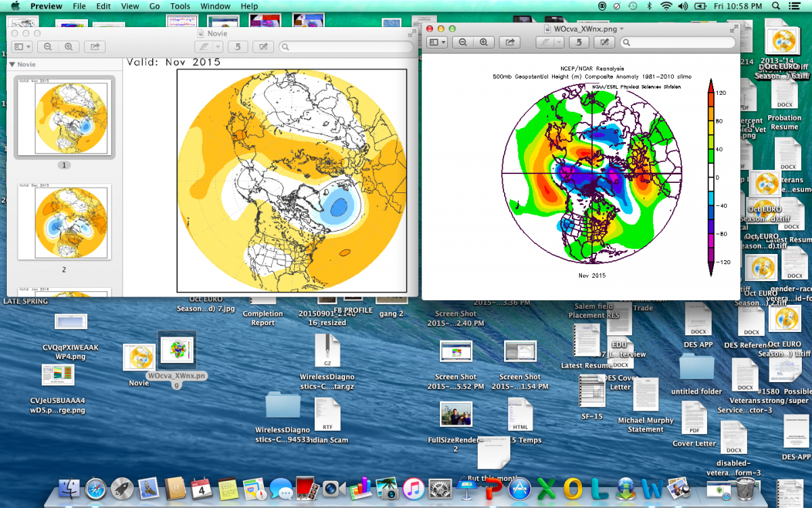Open Spotlight search in the menu bar
Viewport: 812px width, 508px height.
coord(776,6)
